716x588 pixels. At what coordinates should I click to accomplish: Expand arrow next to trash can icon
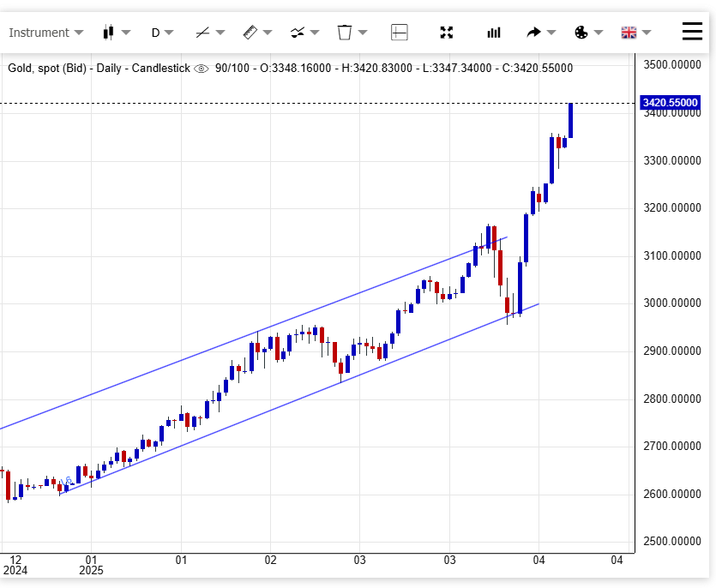[x=363, y=33]
